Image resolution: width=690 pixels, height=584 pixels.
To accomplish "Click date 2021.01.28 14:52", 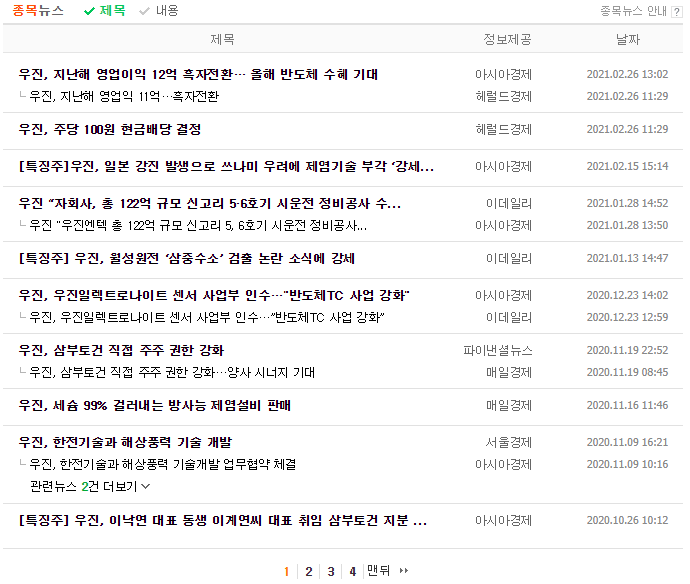I will (628, 203).
